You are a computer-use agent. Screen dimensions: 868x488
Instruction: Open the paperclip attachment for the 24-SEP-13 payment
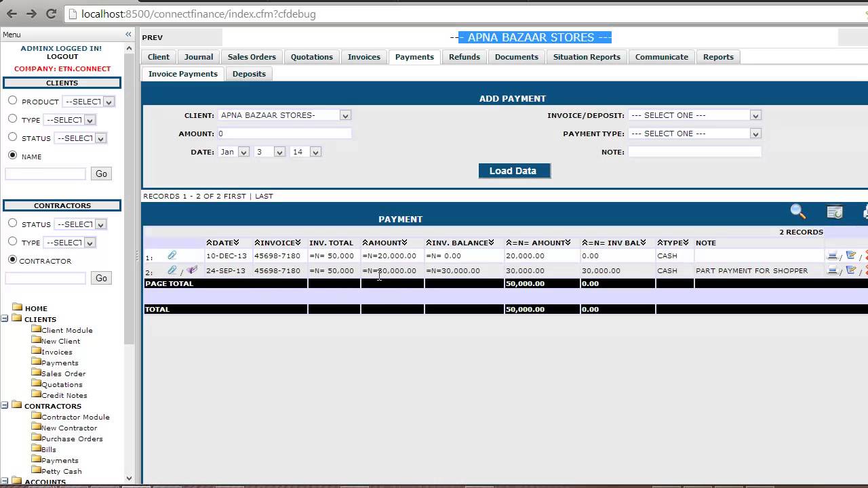(172, 270)
